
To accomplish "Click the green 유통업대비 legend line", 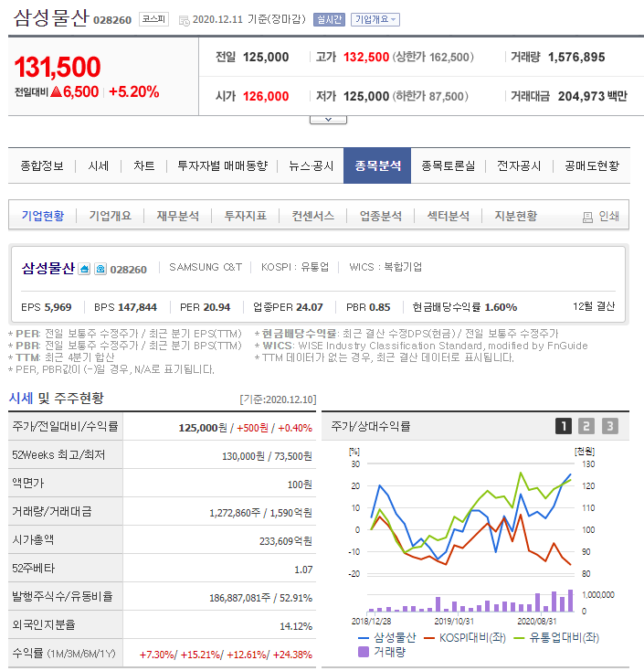I will [x=519, y=638].
